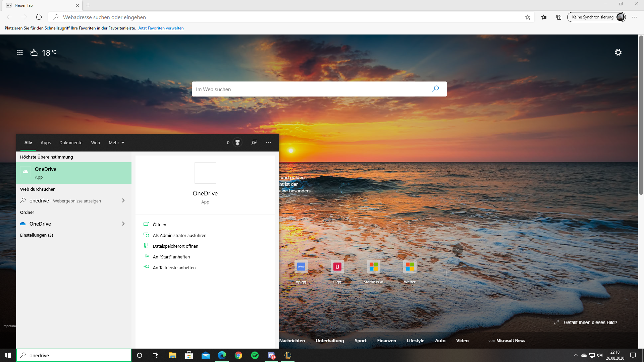644x362 pixels.
Task: Open Edge page settings gear
Action: click(x=618, y=52)
